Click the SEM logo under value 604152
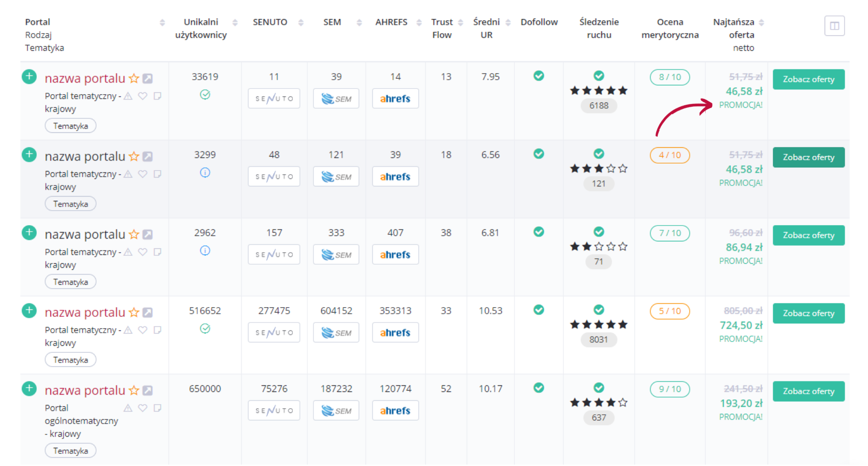This screenshot has width=868, height=466. tap(336, 333)
